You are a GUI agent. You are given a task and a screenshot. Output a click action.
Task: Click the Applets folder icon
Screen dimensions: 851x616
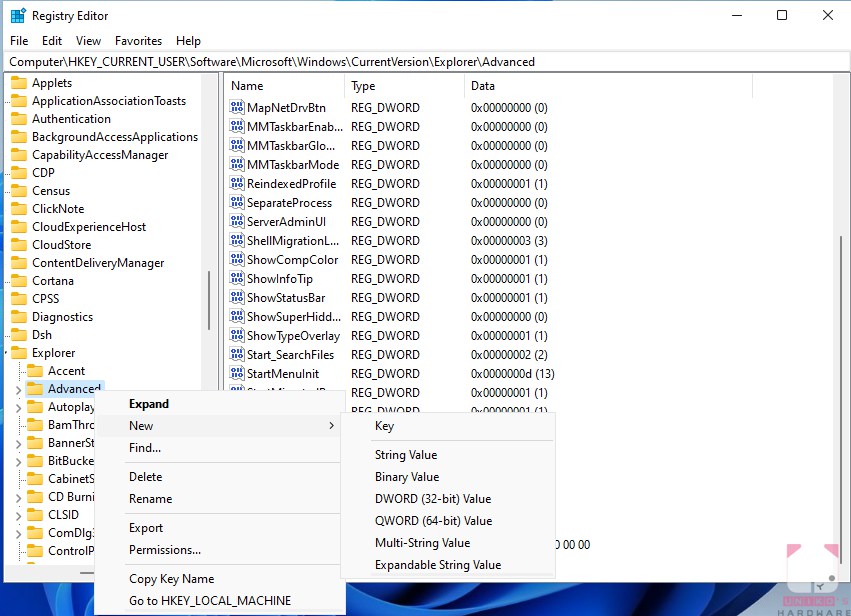(19, 82)
